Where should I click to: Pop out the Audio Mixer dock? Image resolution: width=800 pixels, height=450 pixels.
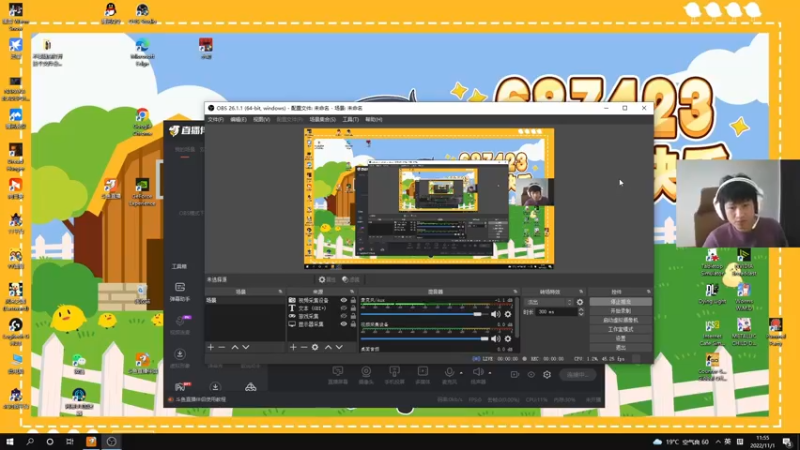(515, 292)
